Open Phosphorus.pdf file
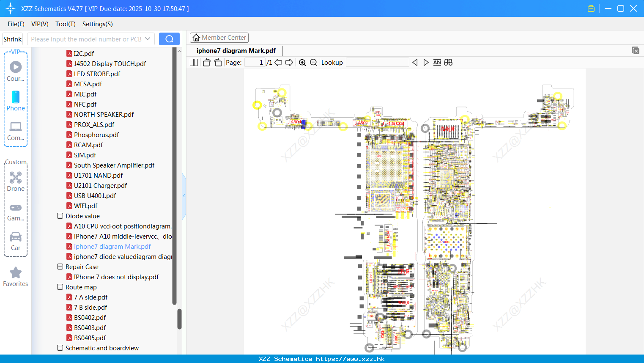This screenshot has height=363, width=644. 96,135
